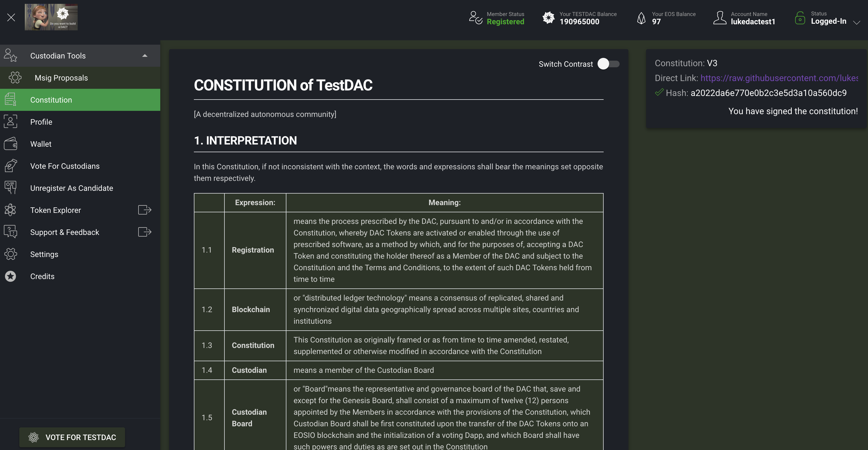
Task: Collapse the Custodian Tools section arrow
Action: pyautogui.click(x=145, y=56)
